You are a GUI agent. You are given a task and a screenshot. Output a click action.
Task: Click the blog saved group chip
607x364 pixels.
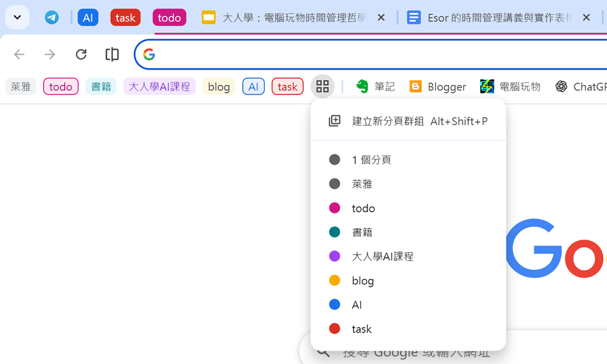pyautogui.click(x=218, y=87)
